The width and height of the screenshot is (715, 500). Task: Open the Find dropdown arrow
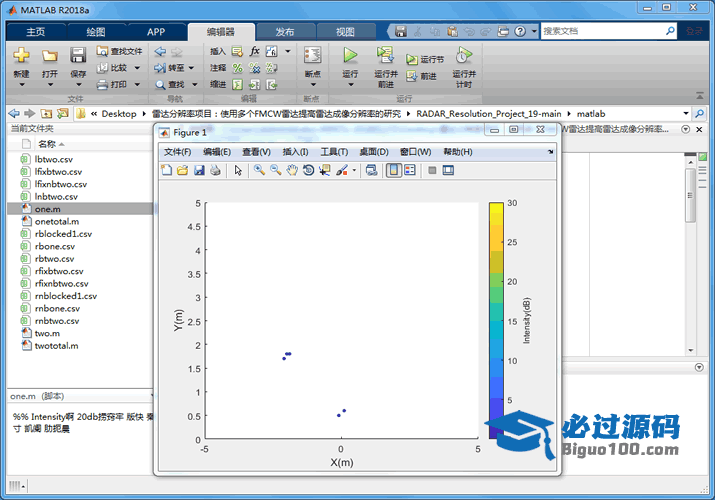(195, 84)
